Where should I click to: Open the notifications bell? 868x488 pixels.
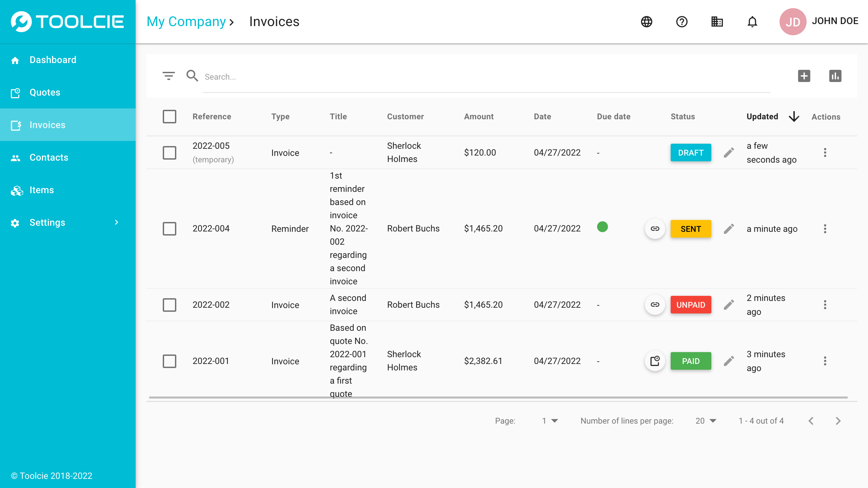pos(752,22)
